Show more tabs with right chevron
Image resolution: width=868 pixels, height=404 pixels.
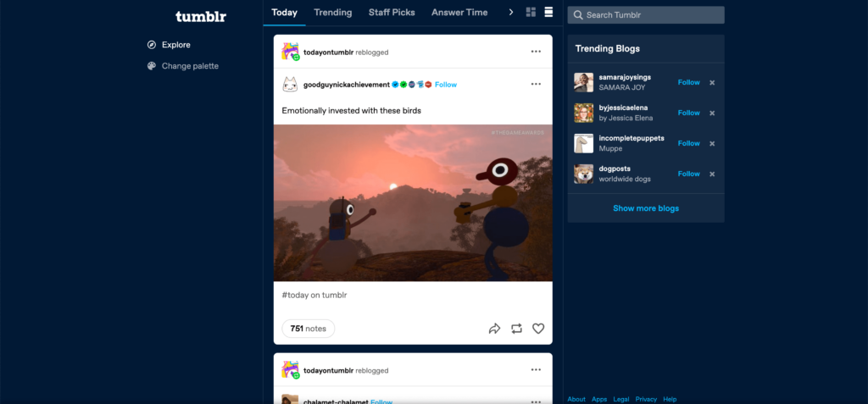tap(511, 12)
